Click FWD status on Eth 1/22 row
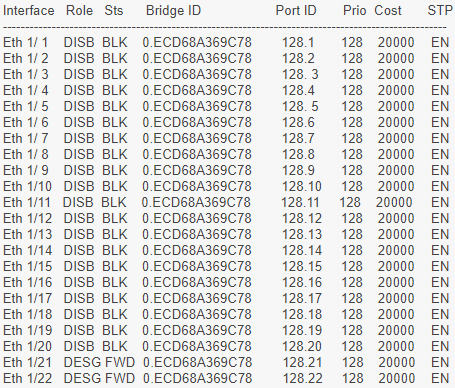The width and height of the screenshot is (455, 388). point(120,379)
